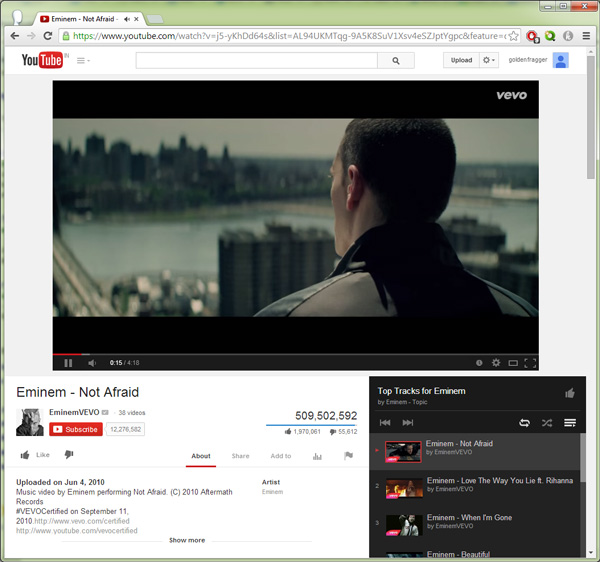Screen dimensions: 600x562
Task: Open a new browser tab
Action: 155,19
